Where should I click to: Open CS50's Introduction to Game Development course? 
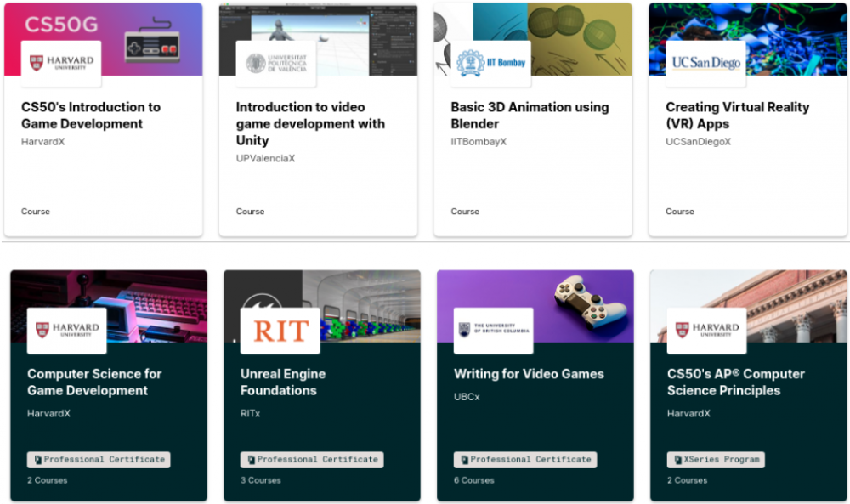point(103,115)
